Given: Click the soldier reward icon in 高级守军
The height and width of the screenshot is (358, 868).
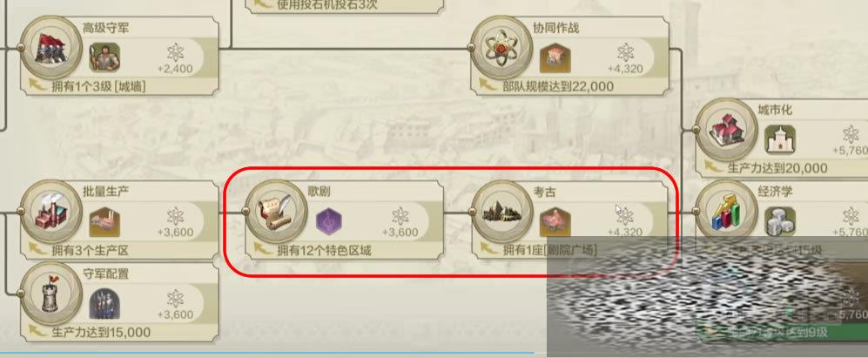Looking at the screenshot, I should point(104,57).
